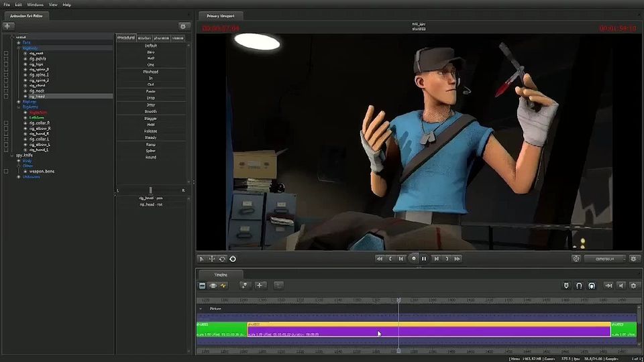Click the go-to in-point bracket button
Screen dimensions: 644x362
(390, 259)
